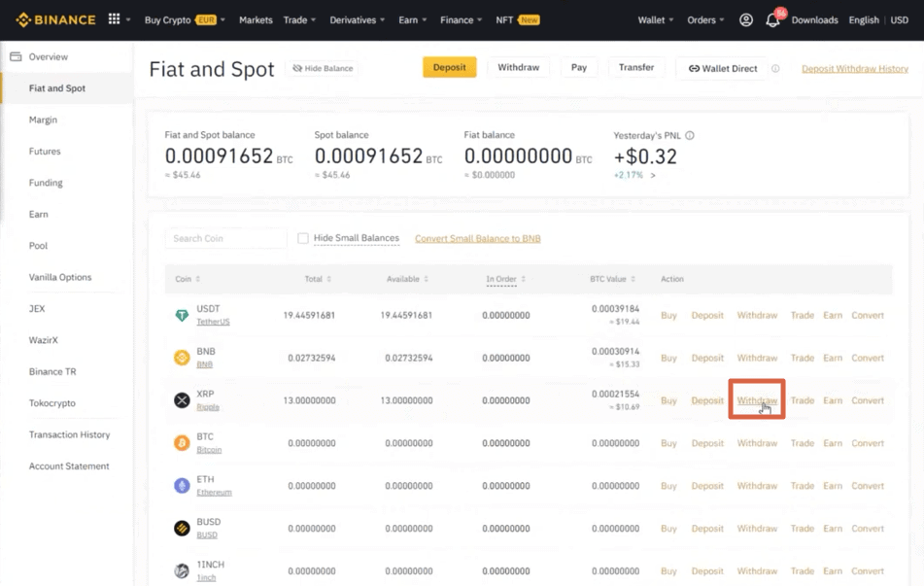
Task: Open PNL details arrow next to +2.17%
Action: [653, 175]
